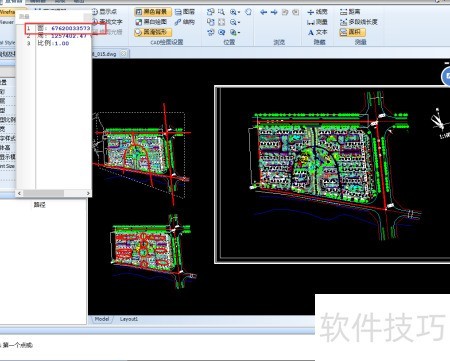Open the 图层 layers tool
Screen dimensions: 450x361
tap(185, 12)
